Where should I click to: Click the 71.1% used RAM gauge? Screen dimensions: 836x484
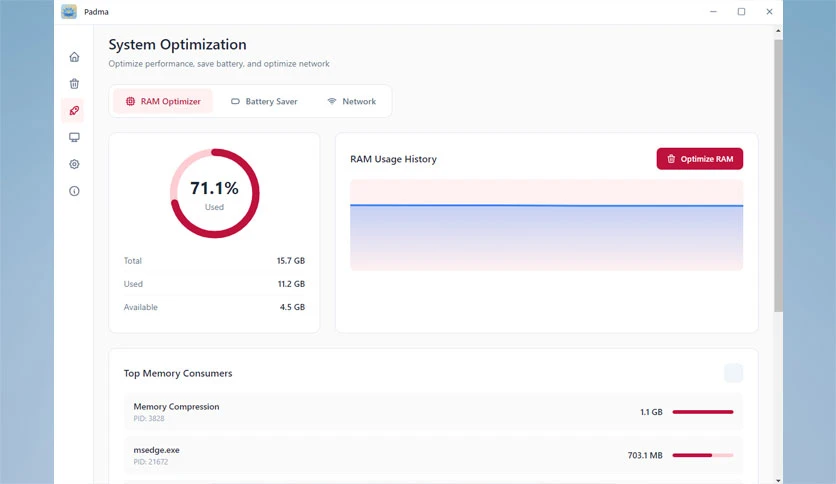tap(215, 193)
